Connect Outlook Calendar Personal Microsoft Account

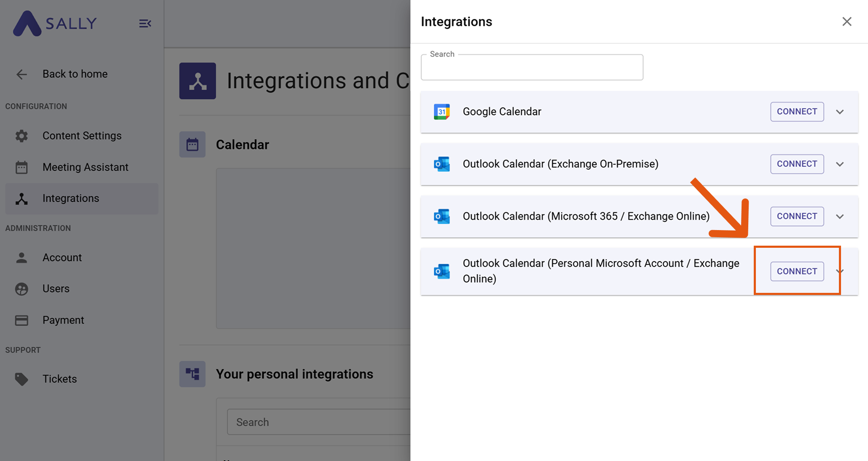coord(797,271)
